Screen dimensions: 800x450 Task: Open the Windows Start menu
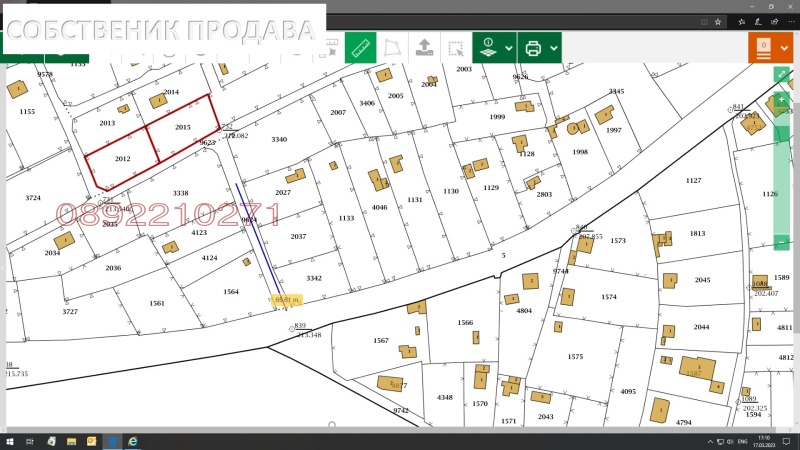(x=10, y=441)
